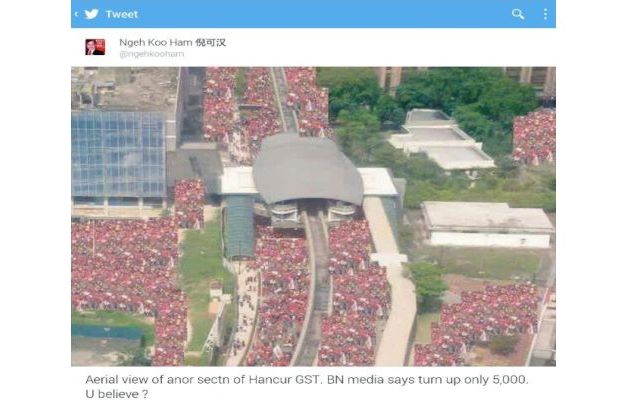Go back using the header chevron
The image size is (620, 413).
pyautogui.click(x=76, y=14)
